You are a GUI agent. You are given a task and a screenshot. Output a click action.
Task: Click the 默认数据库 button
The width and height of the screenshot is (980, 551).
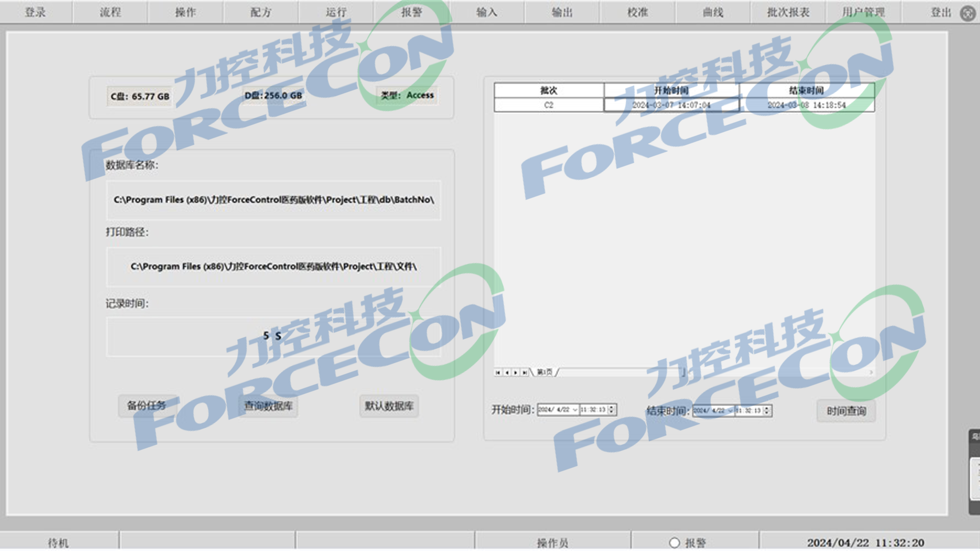(x=389, y=406)
